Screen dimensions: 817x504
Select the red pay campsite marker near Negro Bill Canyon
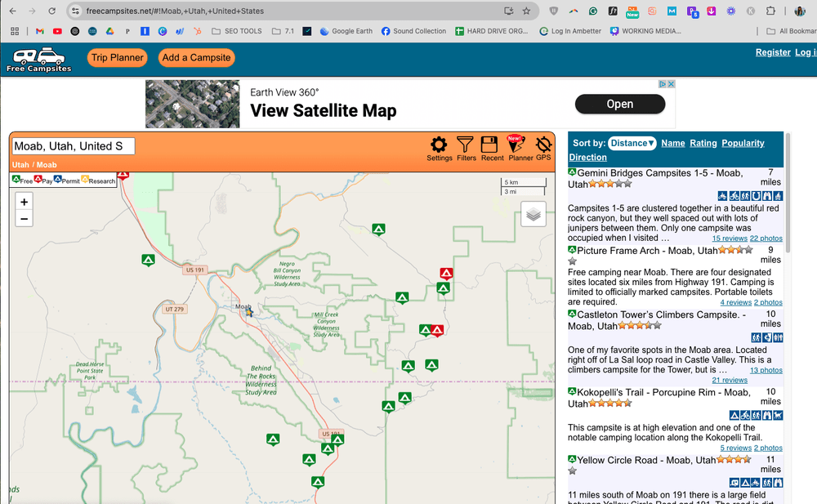click(x=446, y=273)
